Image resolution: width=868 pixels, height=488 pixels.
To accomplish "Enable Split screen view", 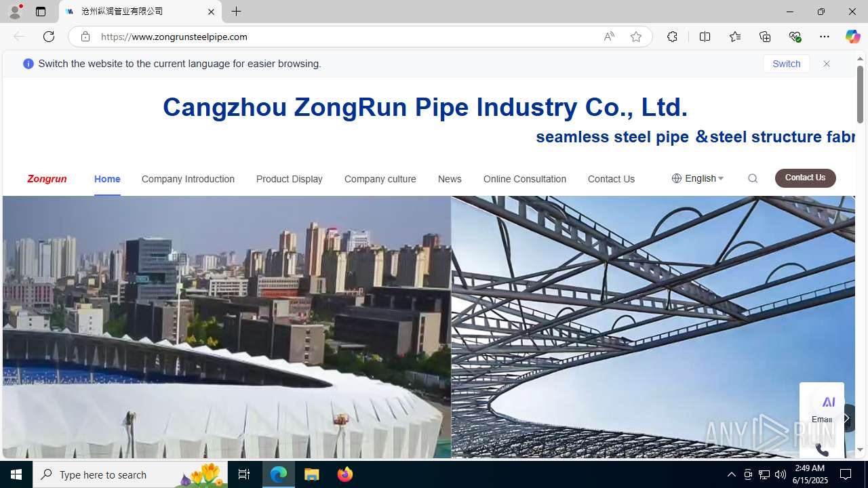I will pos(705,37).
